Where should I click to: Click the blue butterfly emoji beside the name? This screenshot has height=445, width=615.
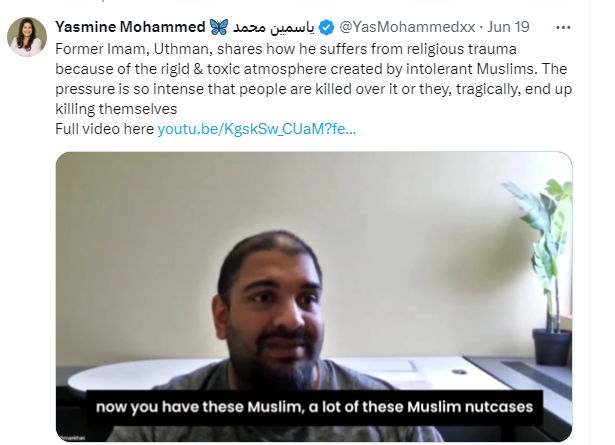pyautogui.click(x=219, y=27)
